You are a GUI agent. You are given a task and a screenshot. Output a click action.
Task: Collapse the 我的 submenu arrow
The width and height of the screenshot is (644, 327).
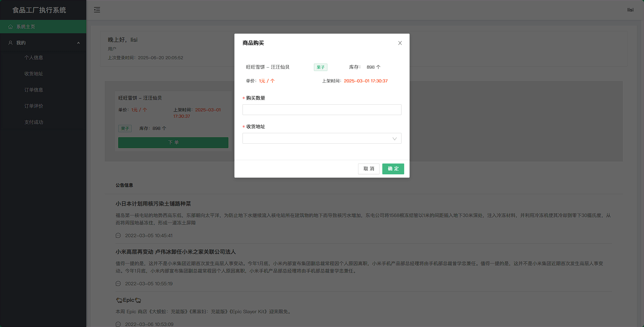coord(78,43)
